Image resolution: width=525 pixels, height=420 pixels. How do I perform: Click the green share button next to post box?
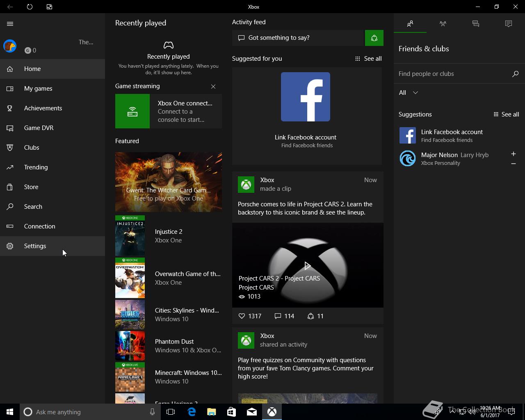coord(374,38)
